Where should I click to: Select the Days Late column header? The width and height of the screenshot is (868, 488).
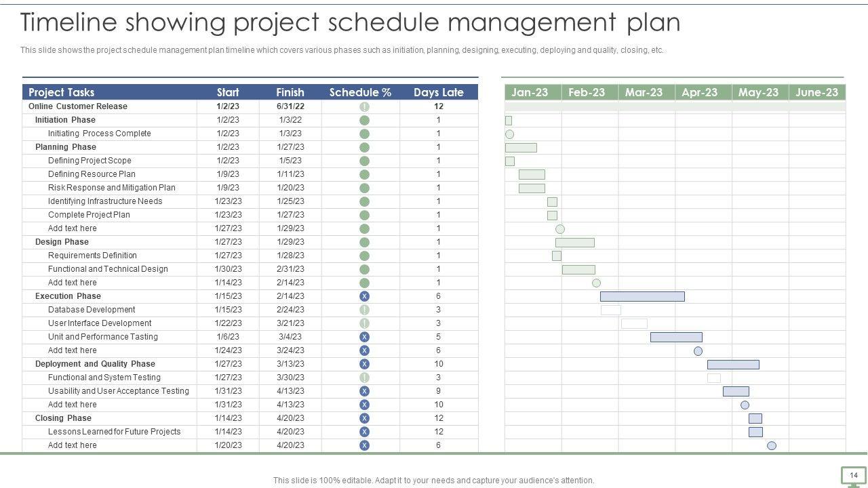click(438, 92)
